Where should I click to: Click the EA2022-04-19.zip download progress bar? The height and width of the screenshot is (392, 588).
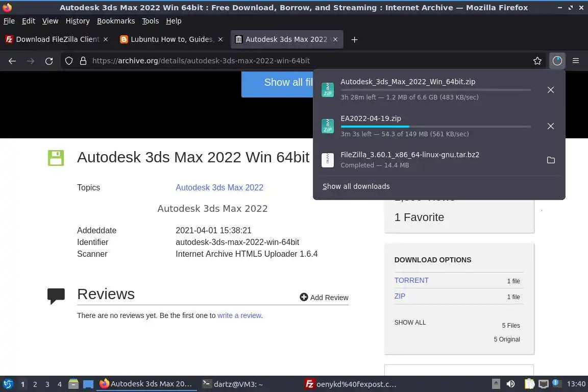click(x=436, y=127)
